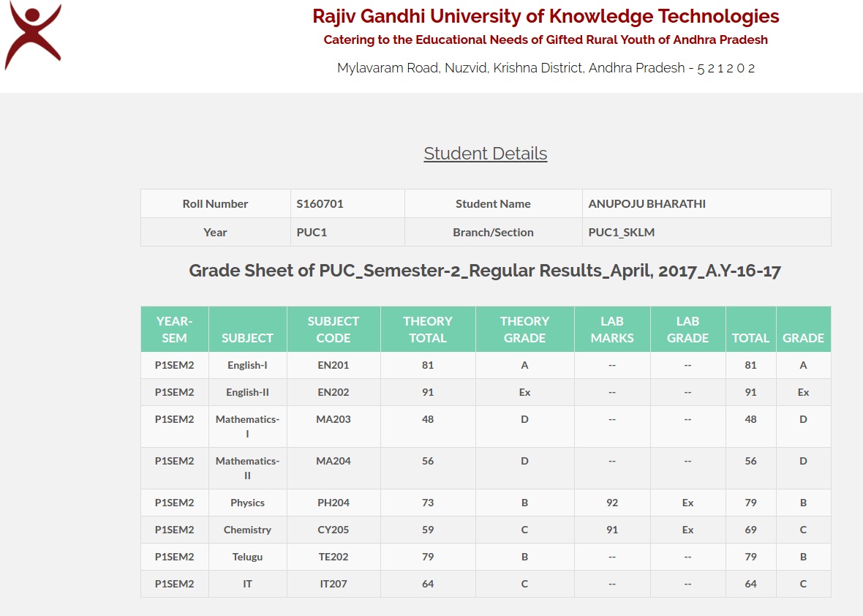The height and width of the screenshot is (616, 863).
Task: Click the SUBJECT CODE column header
Action: tap(333, 329)
